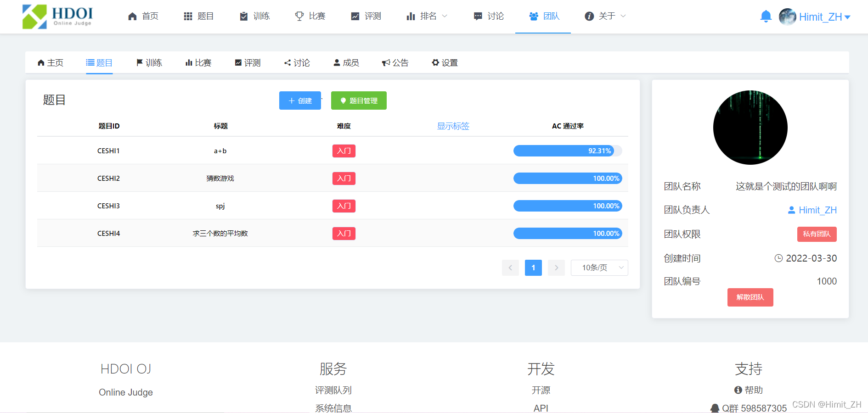
Task: Click the red 解散团队 button
Action: [x=750, y=297]
